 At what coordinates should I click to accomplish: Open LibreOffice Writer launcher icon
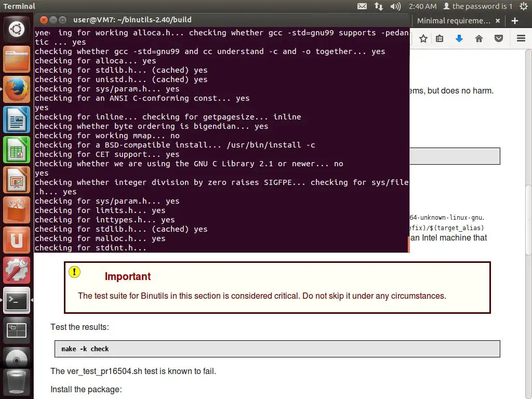[17, 120]
